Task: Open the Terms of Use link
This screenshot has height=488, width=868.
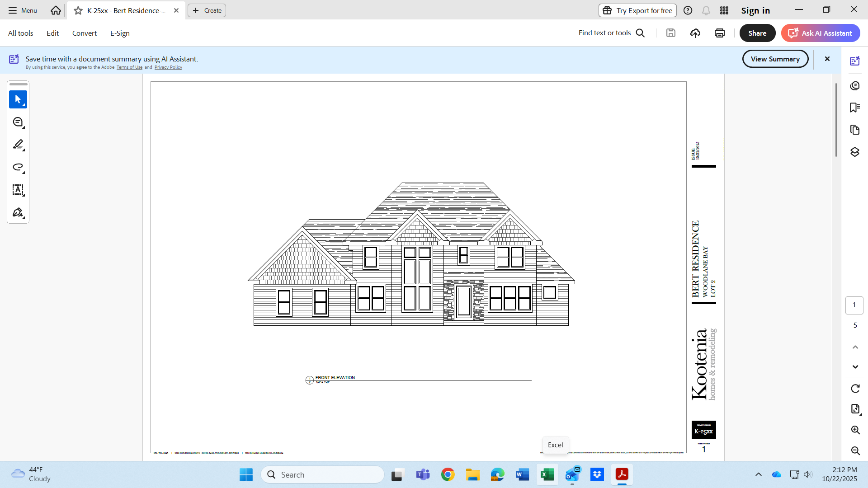Action: tap(129, 67)
